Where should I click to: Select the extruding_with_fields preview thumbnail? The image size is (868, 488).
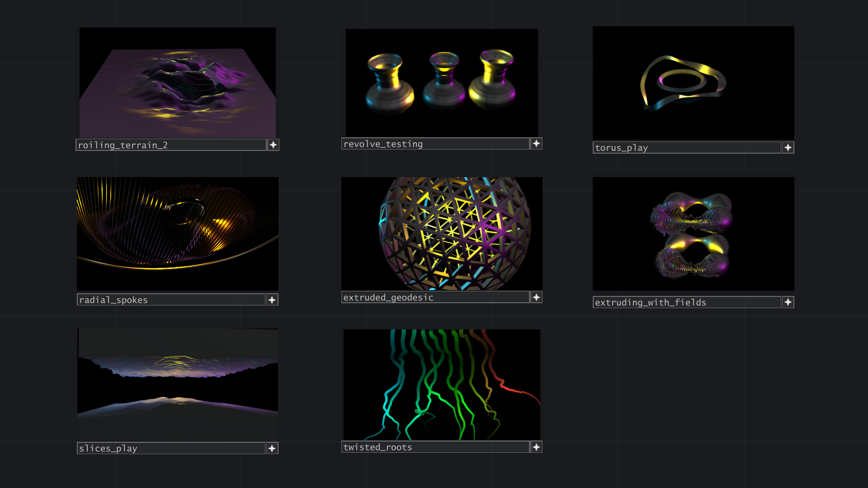coord(693,234)
